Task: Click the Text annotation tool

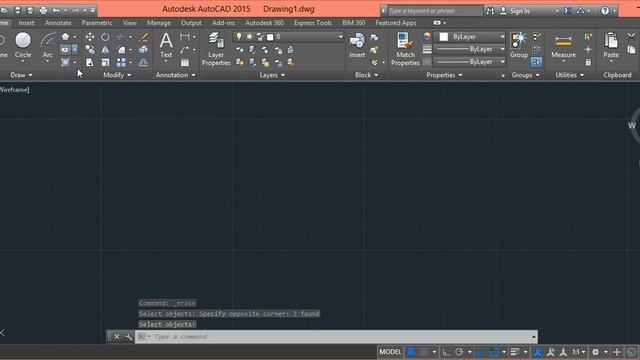Action: point(166,46)
